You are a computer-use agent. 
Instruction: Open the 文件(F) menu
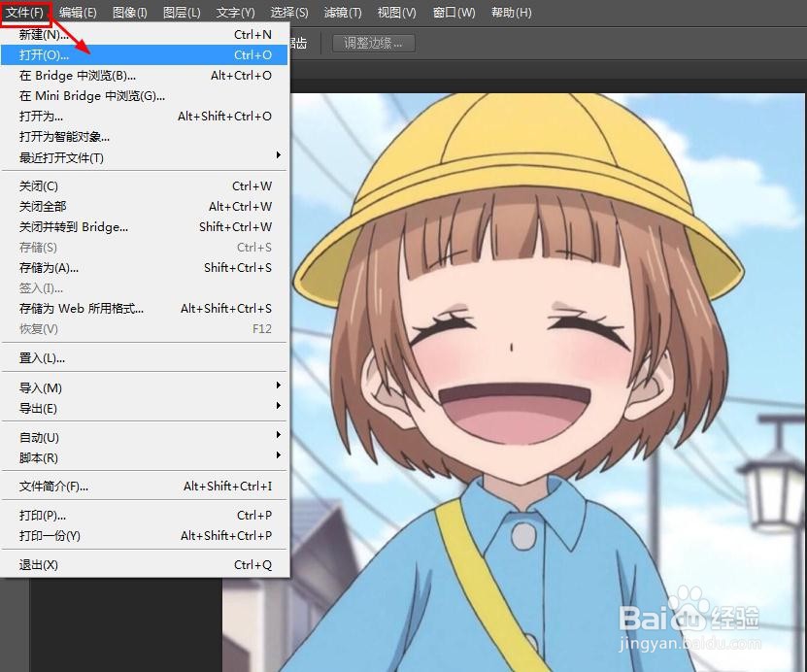point(24,12)
